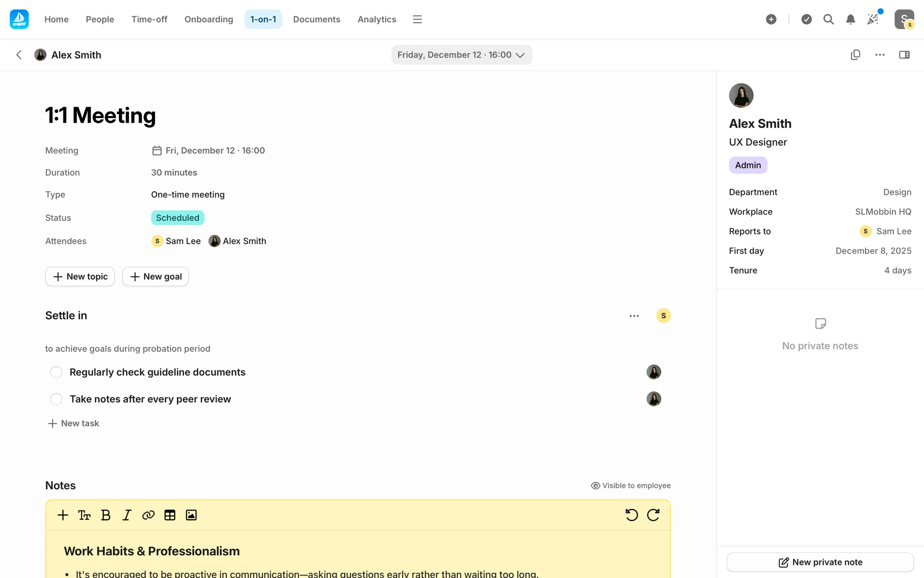The height and width of the screenshot is (578, 924).
Task: Toggle italic formatting in notes
Action: (x=127, y=515)
